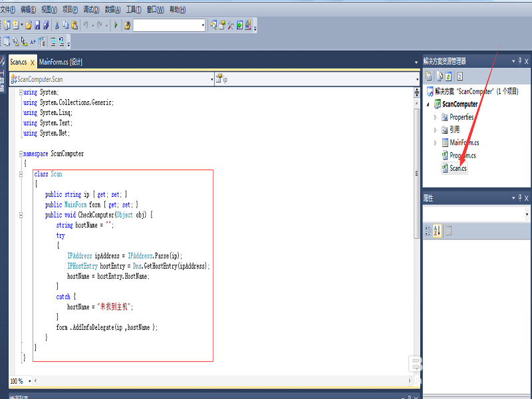
Task: Click the code editor vertical scrollbar thumb
Action: pos(417,174)
